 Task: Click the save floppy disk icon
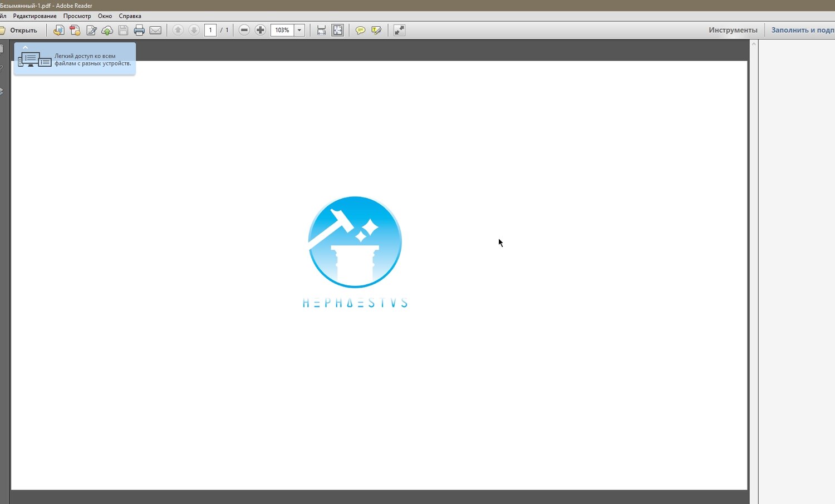tap(124, 30)
